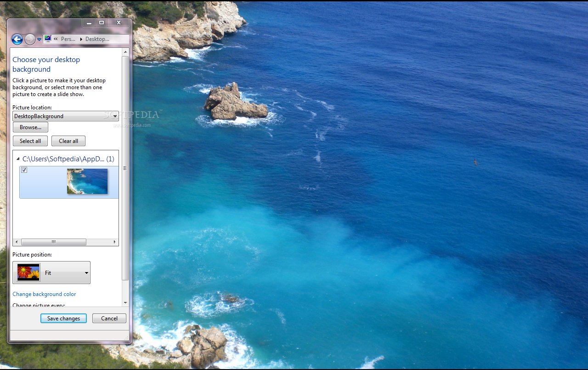
Task: Click Save changes button
Action: coord(63,319)
